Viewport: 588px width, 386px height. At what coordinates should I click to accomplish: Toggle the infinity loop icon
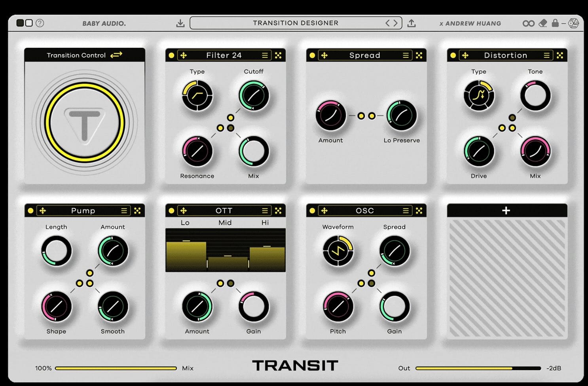(528, 23)
